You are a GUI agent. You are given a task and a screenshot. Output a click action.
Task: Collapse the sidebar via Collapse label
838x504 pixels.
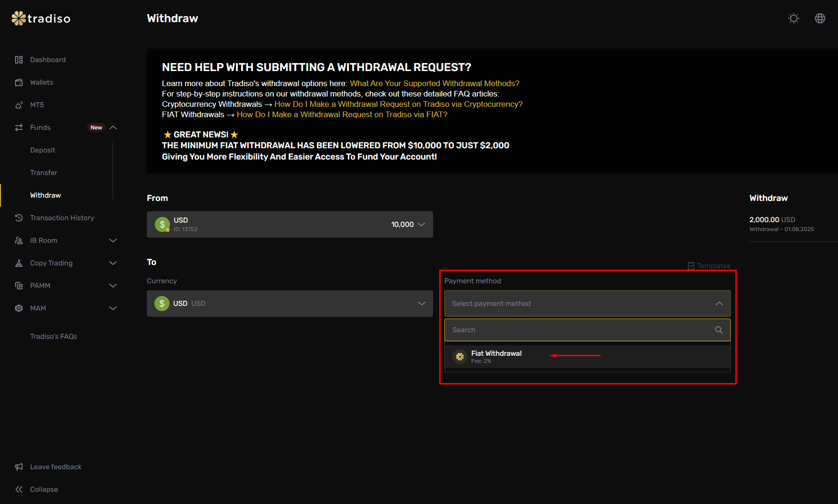coord(44,489)
